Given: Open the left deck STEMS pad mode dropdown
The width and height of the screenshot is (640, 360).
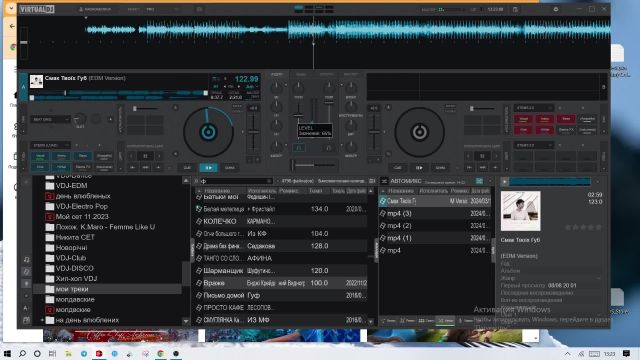Looking at the screenshot, I should [x=51, y=145].
